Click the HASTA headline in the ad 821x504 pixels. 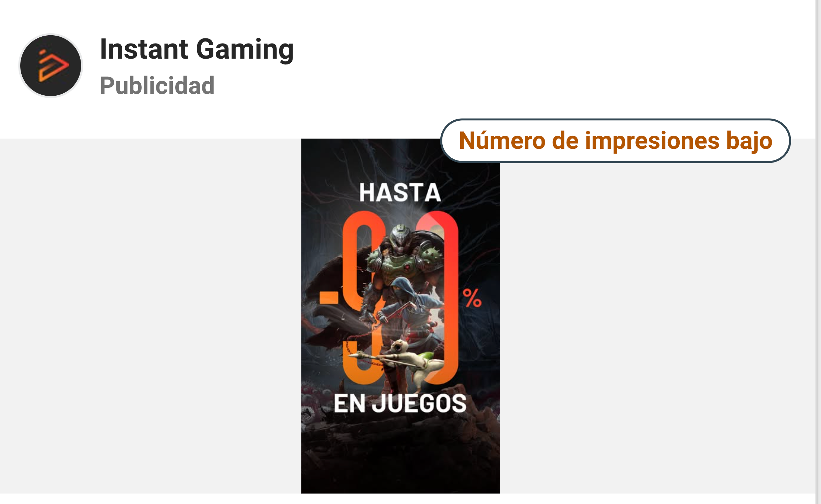click(400, 192)
